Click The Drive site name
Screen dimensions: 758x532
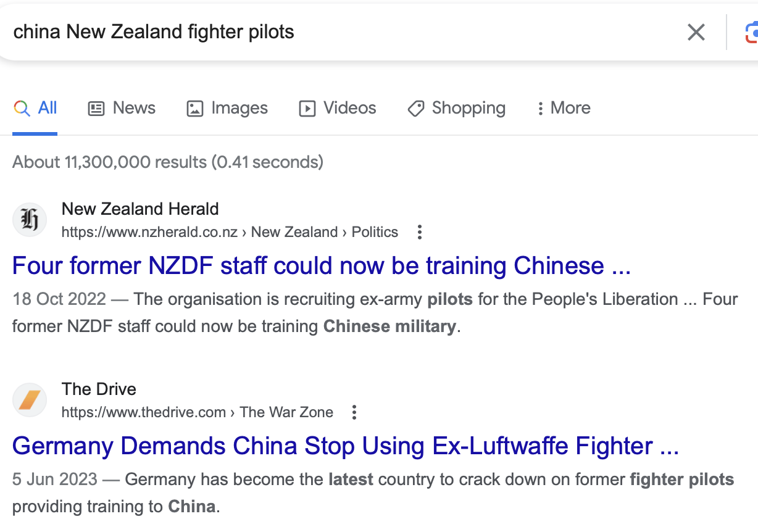[99, 389]
